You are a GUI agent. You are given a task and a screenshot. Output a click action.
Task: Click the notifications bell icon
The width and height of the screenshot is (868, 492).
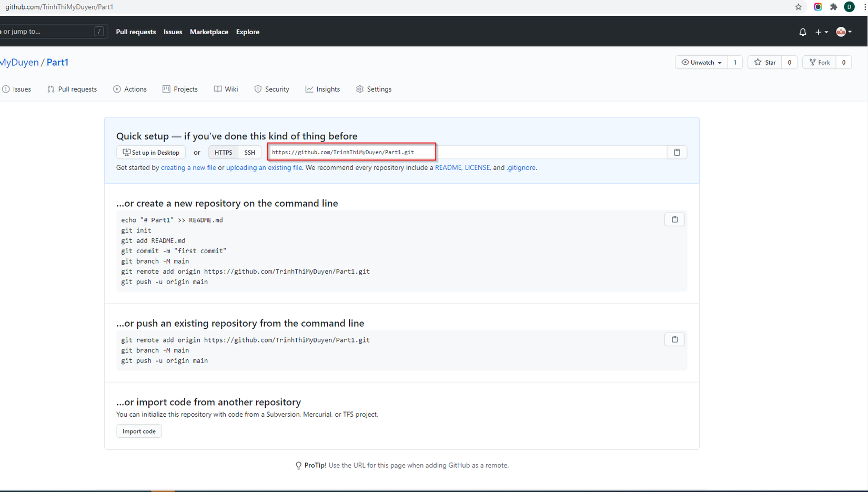[802, 32]
